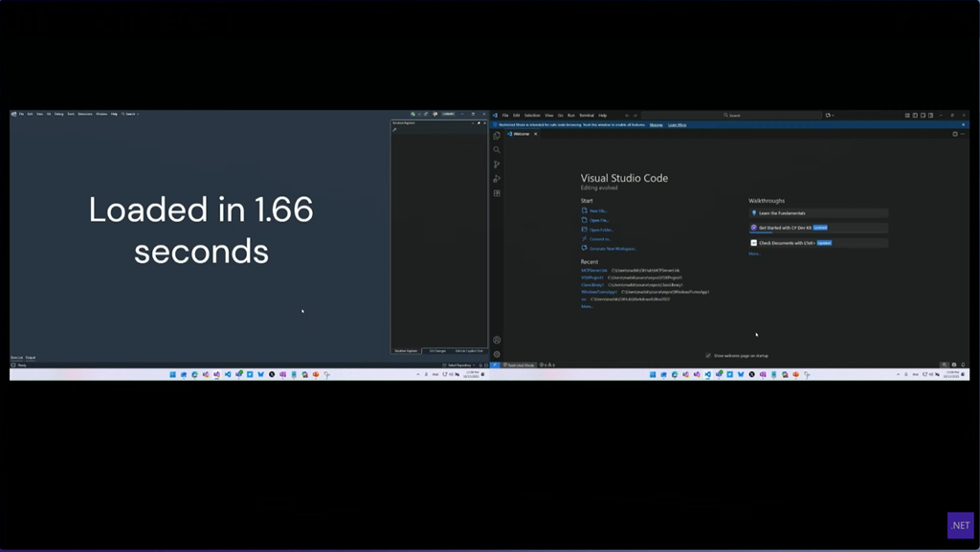Screen dimensions: 980x552
Task: Open Extensions view in VS Code activity bar
Action: click(497, 193)
